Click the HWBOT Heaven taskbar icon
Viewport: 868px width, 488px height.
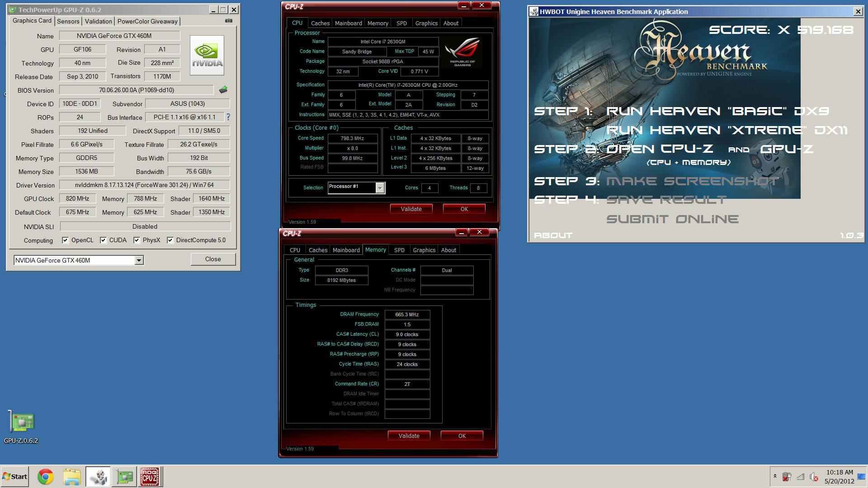pyautogui.click(x=98, y=477)
